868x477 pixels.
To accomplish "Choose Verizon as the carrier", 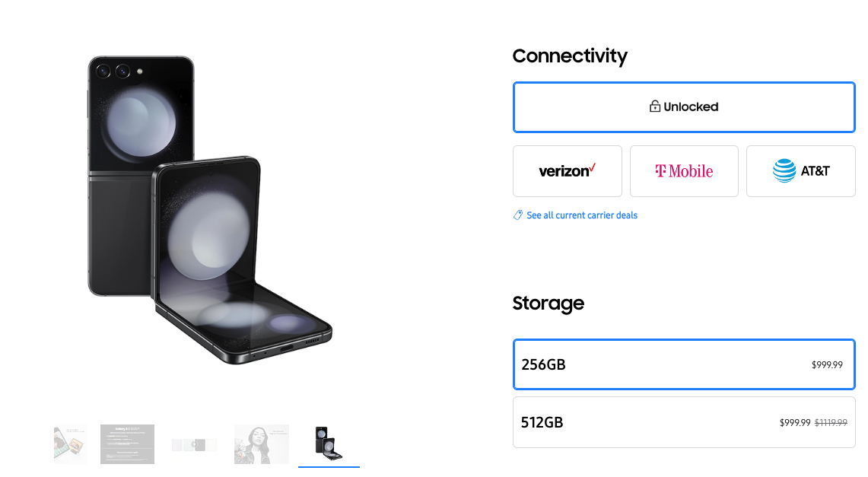I will 568,171.
